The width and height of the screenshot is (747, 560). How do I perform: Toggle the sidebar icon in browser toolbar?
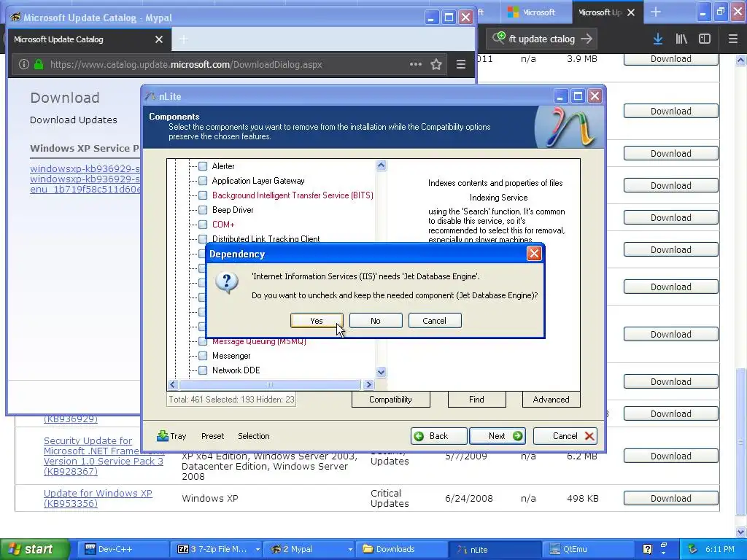click(705, 39)
